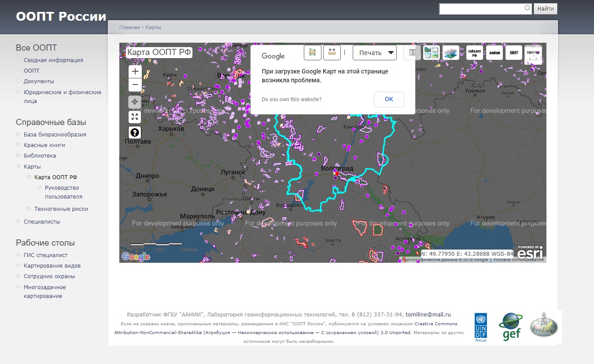Open 'Сводная информация' in sidebar menu
Viewport: 594px width, 364px height.
coord(53,60)
